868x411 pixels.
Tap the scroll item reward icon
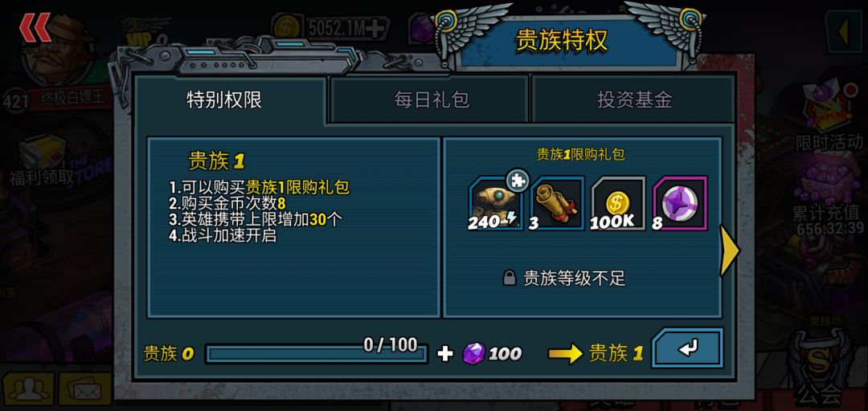tap(557, 204)
